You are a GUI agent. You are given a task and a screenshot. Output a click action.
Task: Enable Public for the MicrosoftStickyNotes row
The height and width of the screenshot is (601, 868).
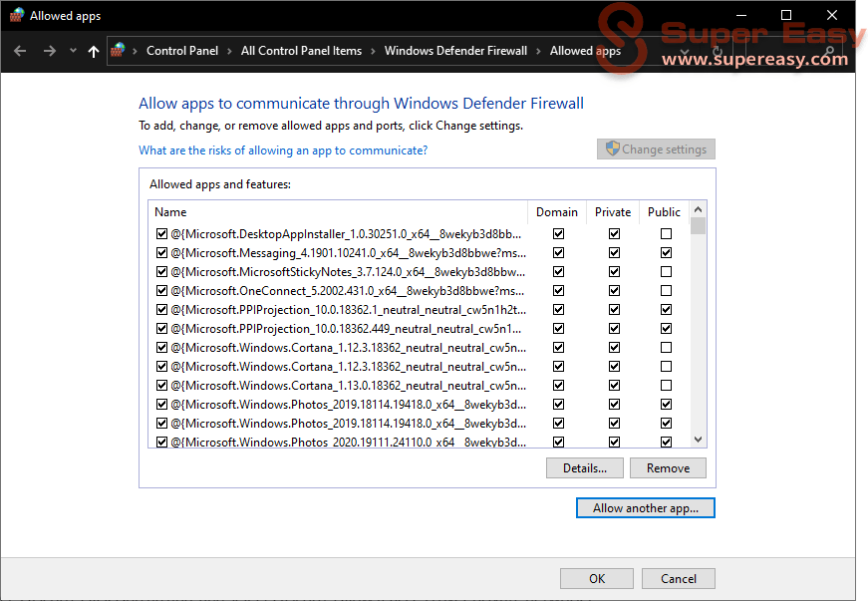[666, 272]
